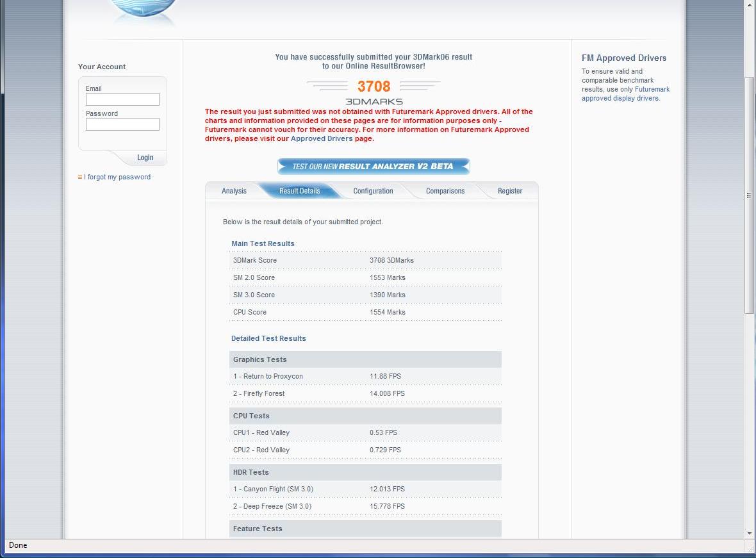
Task: Select the '15.778 FPS' value
Action: (387, 506)
